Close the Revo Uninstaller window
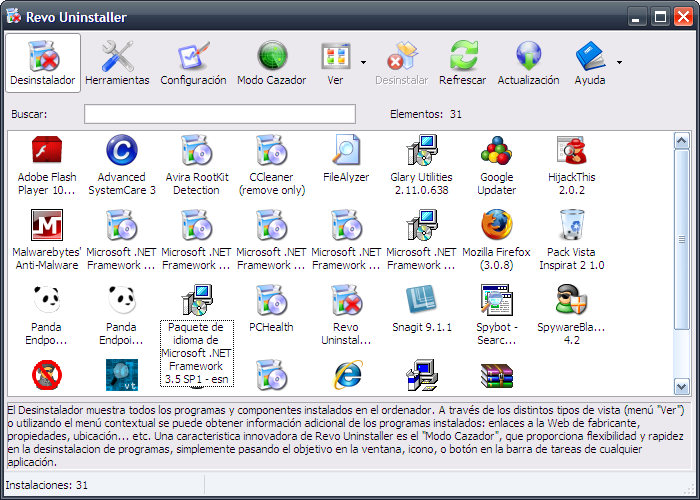700x500 pixels. (x=683, y=17)
